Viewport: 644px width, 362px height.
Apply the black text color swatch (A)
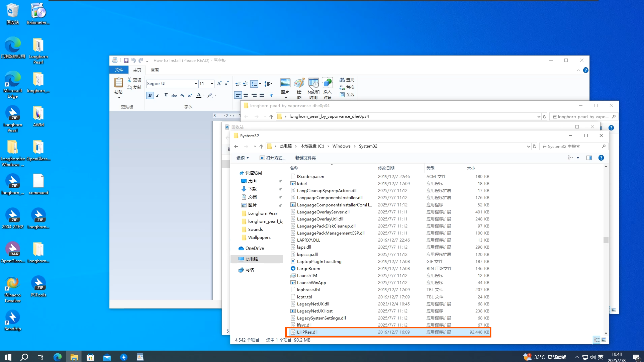[x=199, y=95]
